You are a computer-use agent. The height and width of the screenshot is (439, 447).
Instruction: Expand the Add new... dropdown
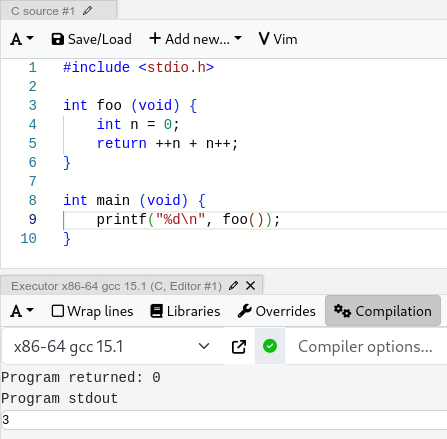coord(195,39)
